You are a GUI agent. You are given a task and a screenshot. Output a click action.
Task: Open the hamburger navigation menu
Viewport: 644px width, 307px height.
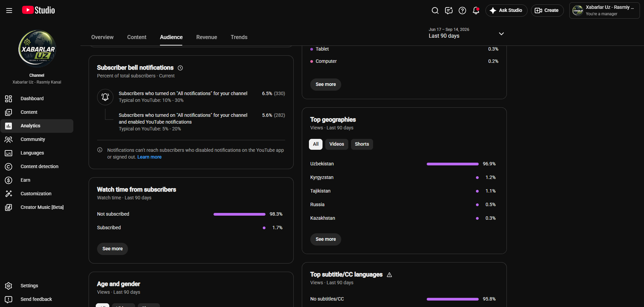pos(9,11)
